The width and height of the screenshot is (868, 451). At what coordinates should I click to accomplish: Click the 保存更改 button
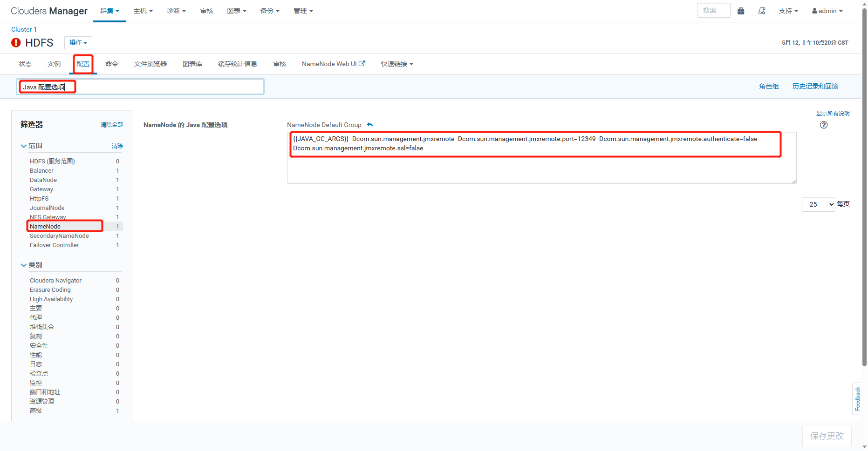[827, 436]
